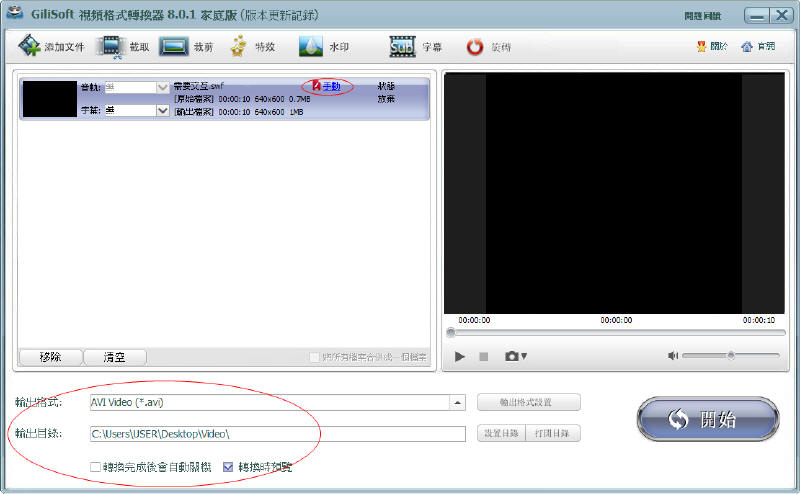Click the 旋轉 (rotate) tool icon

(475, 46)
